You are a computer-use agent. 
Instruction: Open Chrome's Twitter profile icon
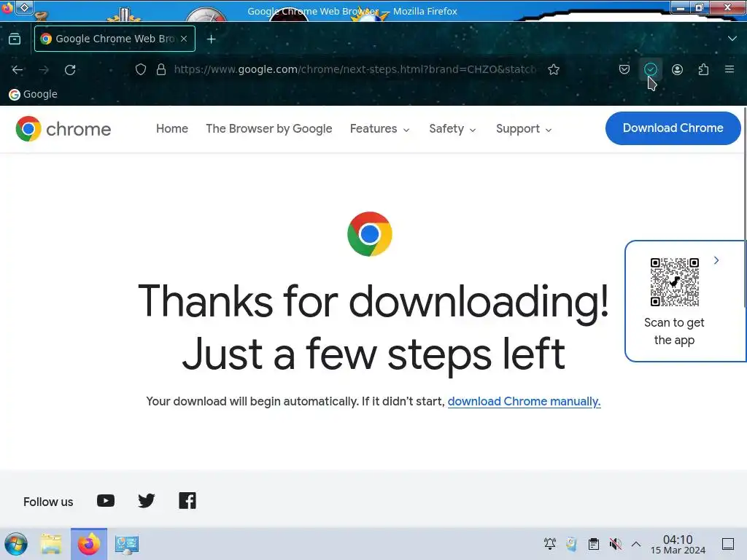[146, 501]
